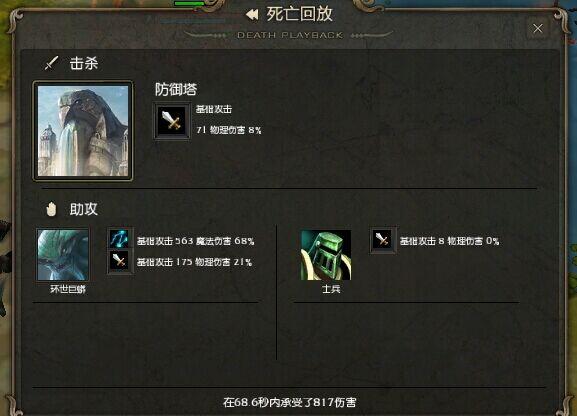This screenshot has width=577, height=416.
Task: Select the 环世巨蟒 champion portrait
Action: 63,255
